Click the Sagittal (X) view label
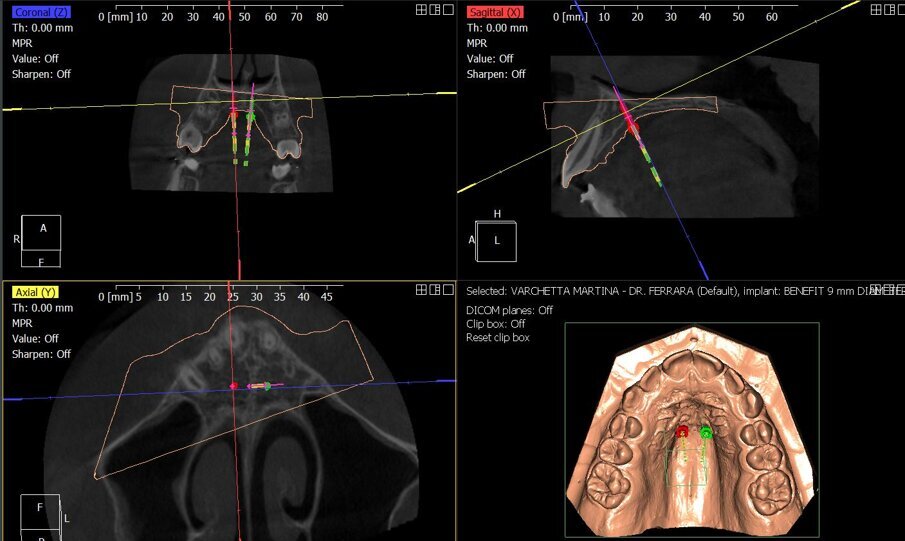Viewport: 905px width, 541px height. click(495, 12)
